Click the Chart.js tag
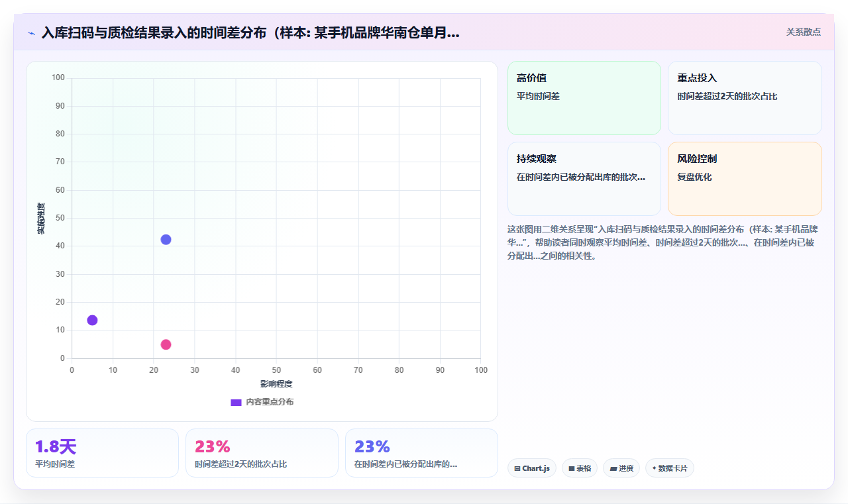848x504 pixels. pyautogui.click(x=532, y=468)
